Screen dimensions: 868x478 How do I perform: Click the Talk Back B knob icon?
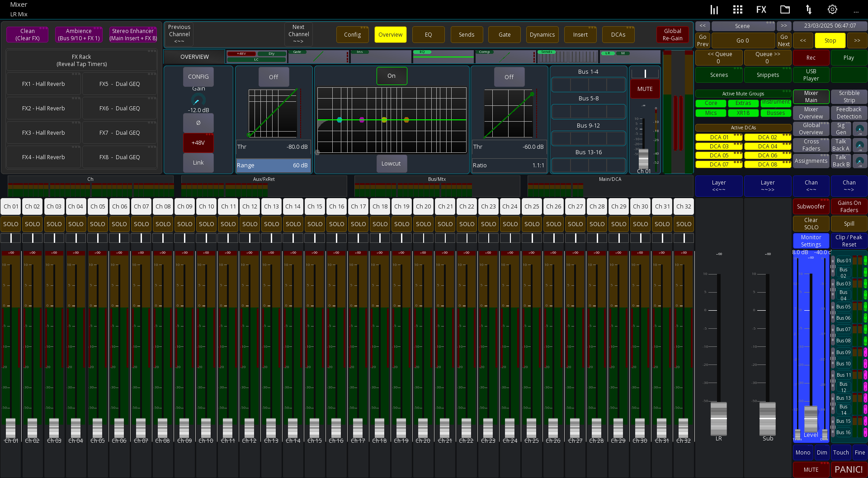tap(859, 161)
